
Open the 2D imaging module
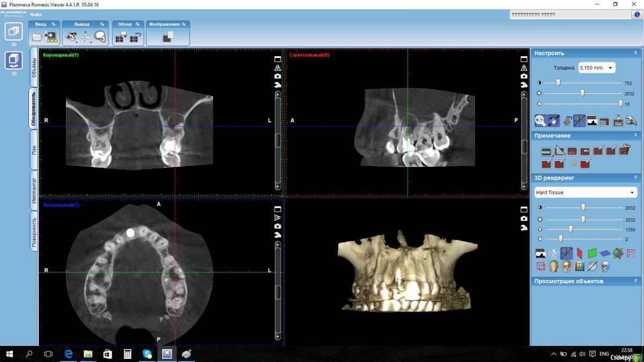coord(13,32)
